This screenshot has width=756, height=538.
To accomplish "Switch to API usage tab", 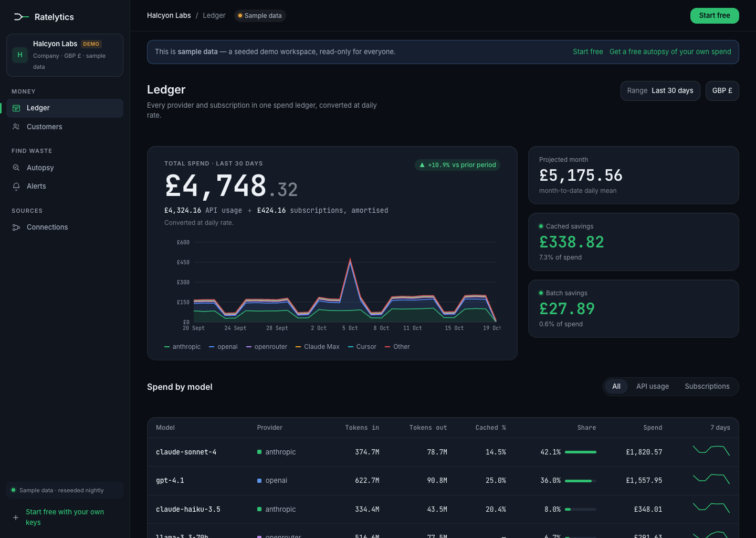I will (653, 387).
